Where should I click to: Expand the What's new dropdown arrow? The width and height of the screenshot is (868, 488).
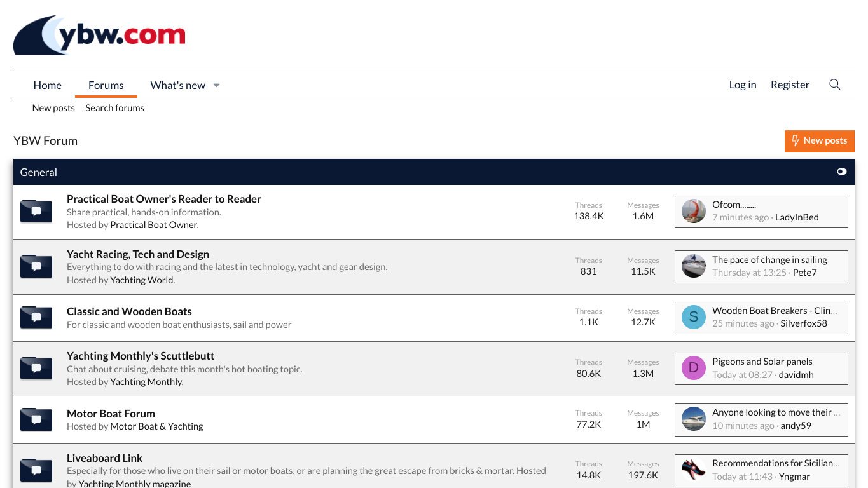pos(216,85)
